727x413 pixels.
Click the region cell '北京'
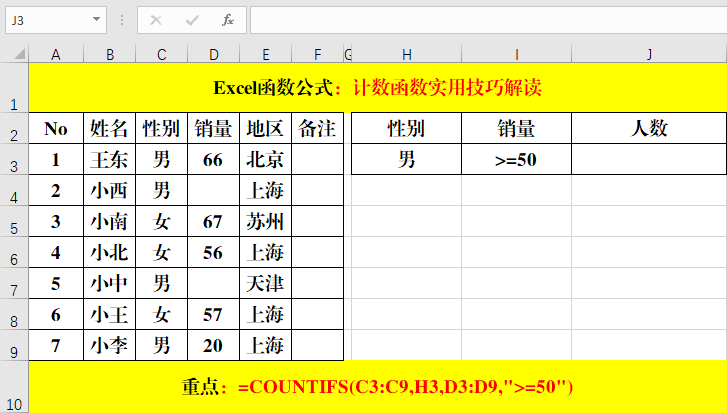click(265, 159)
